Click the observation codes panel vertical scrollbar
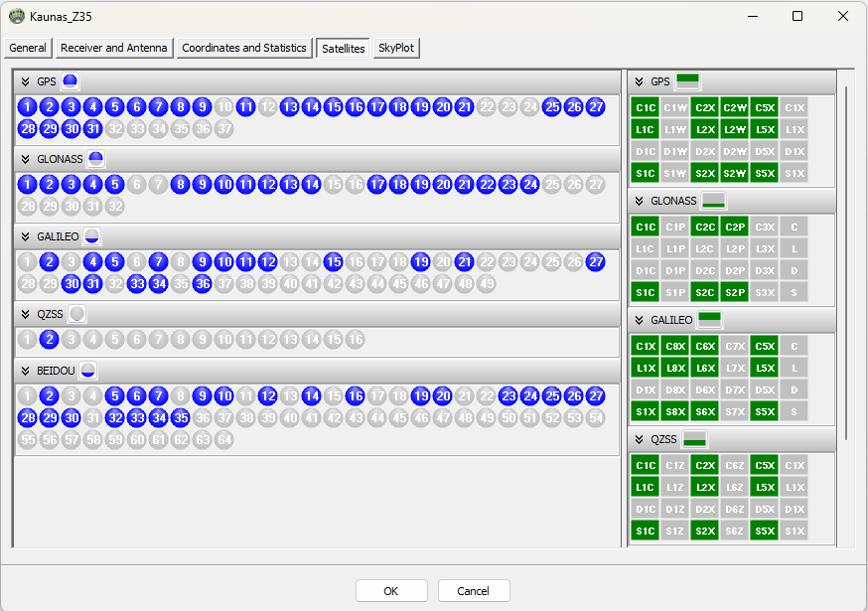868x611 pixels. point(846,263)
